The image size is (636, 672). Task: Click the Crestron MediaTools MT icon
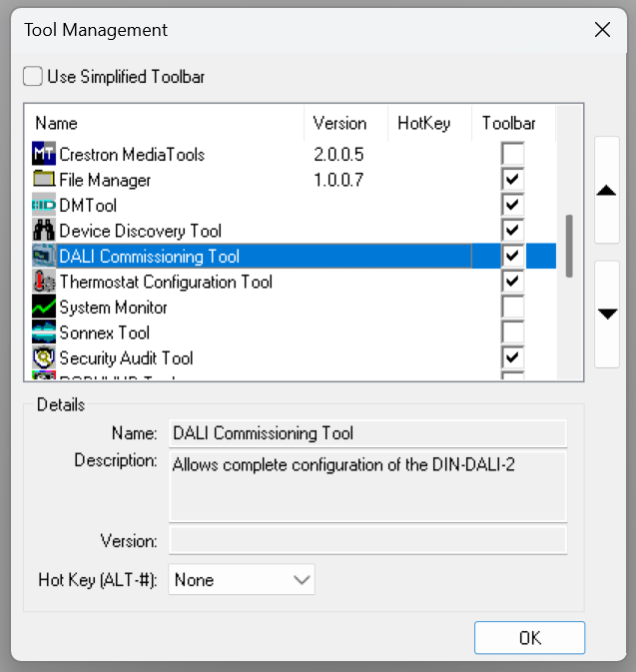[44, 154]
